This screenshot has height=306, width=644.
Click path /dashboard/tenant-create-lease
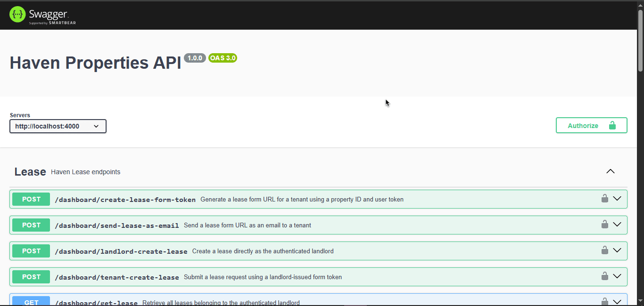[117, 277]
